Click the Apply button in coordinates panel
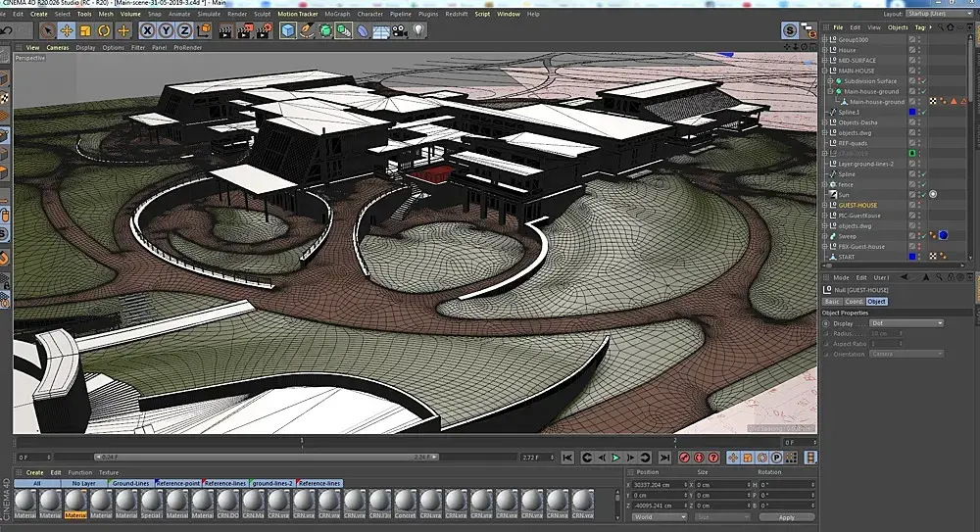This screenshot has height=532, width=980. pos(786,517)
